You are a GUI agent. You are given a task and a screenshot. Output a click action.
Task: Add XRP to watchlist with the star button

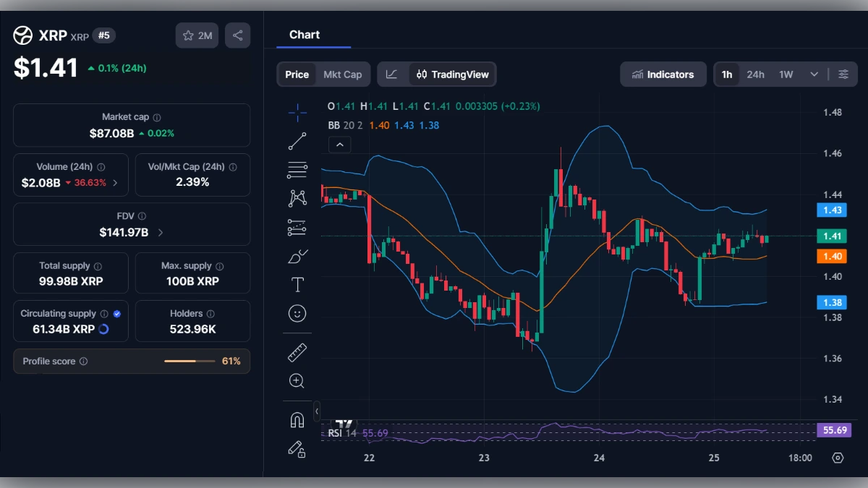tap(196, 35)
